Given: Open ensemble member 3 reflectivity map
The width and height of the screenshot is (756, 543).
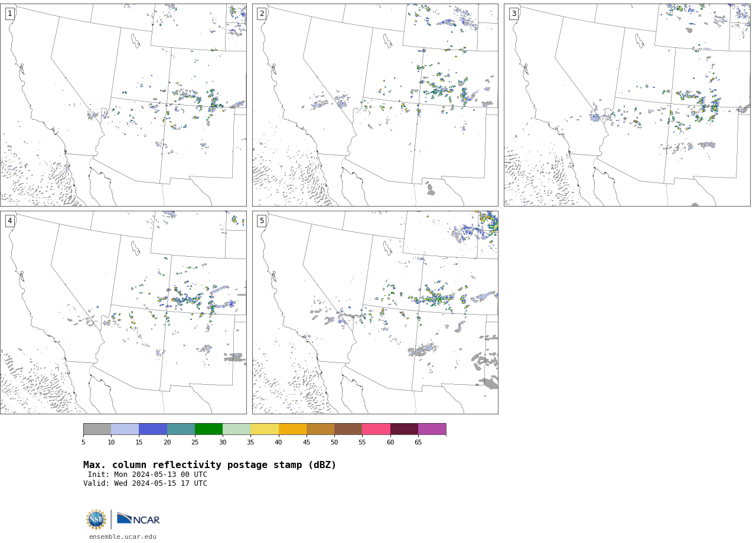Looking at the screenshot, I should (x=627, y=105).
